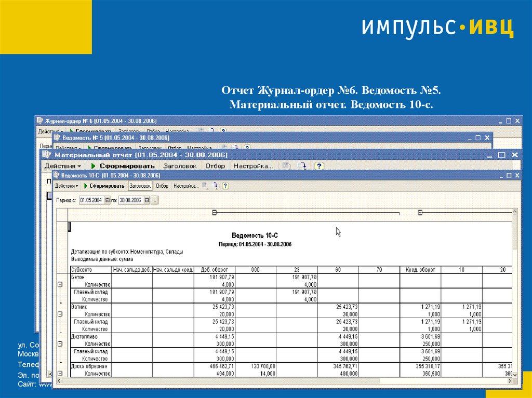Click the vertical scrollbar thumb

pyautogui.click(x=515, y=232)
